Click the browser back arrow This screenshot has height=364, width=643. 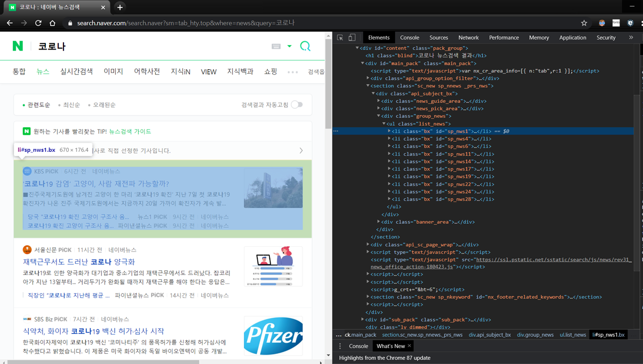pos(10,23)
